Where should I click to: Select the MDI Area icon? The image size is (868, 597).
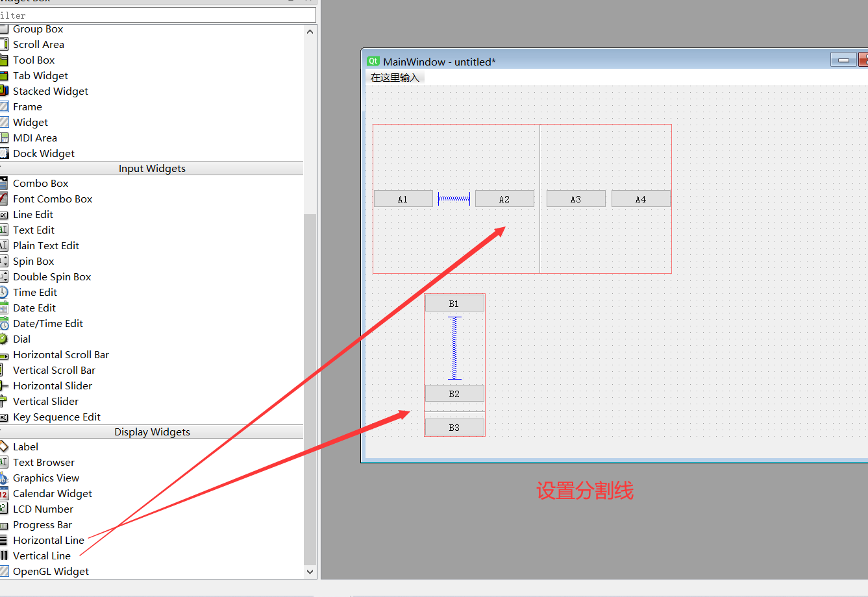4,138
